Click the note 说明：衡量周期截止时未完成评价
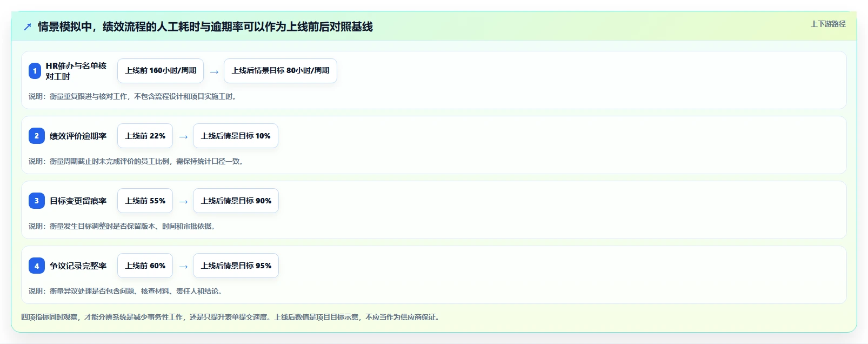Screen dimensions: 868x344 coord(136,161)
